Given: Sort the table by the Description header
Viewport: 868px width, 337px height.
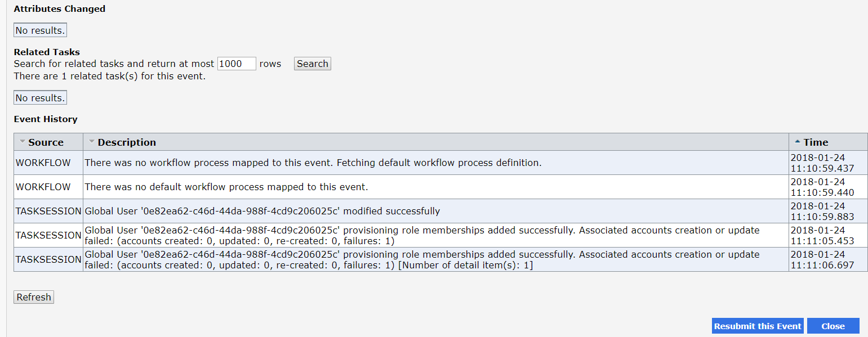Looking at the screenshot, I should 127,142.
